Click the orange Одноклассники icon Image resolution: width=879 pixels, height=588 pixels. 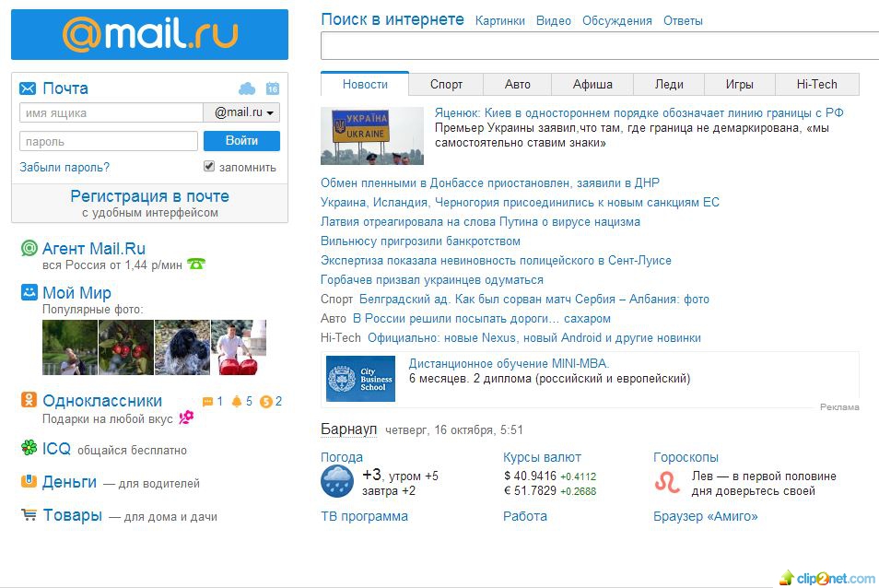pos(29,400)
